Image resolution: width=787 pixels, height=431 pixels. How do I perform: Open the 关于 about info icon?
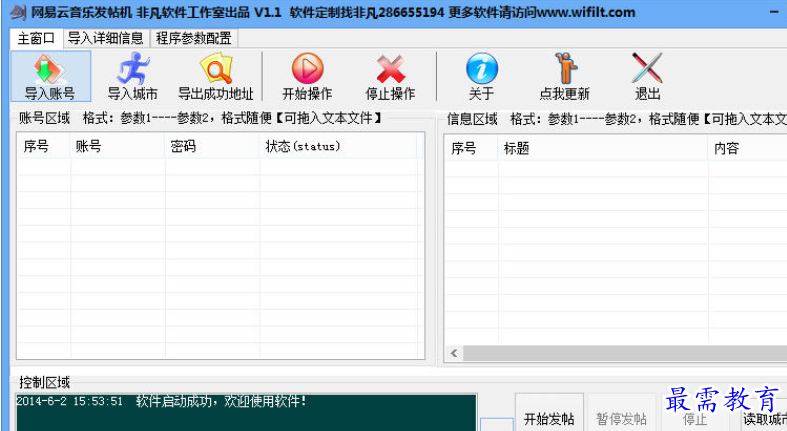click(481, 76)
